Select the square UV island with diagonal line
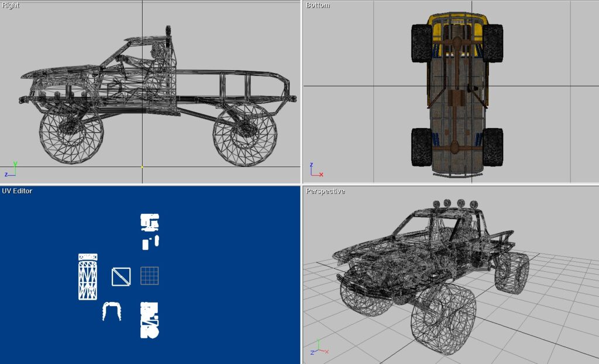This screenshot has width=599, height=364. coord(121,276)
